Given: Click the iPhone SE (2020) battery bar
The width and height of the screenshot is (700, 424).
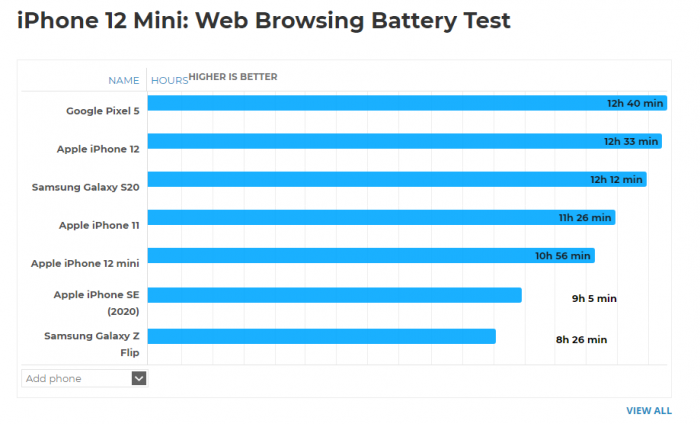Looking at the screenshot, I should [x=334, y=294].
